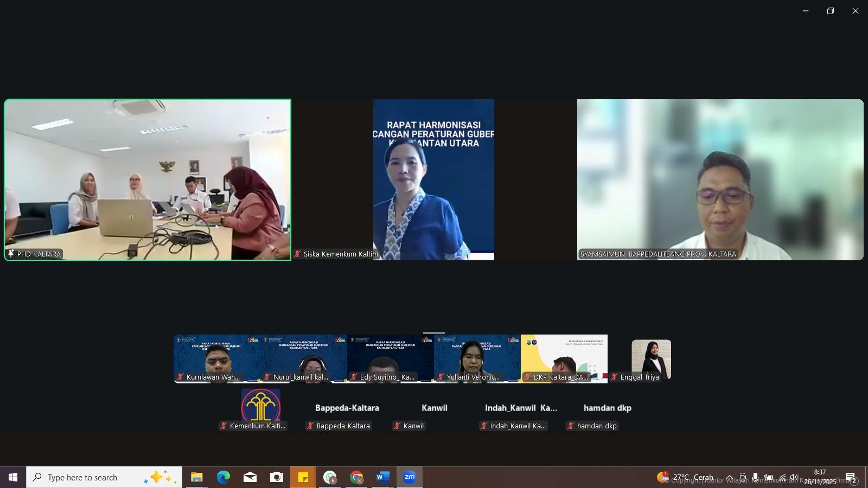
Task: Select SYAMSAIMUN BAPPEDALITBANG video tile
Action: [x=720, y=179]
